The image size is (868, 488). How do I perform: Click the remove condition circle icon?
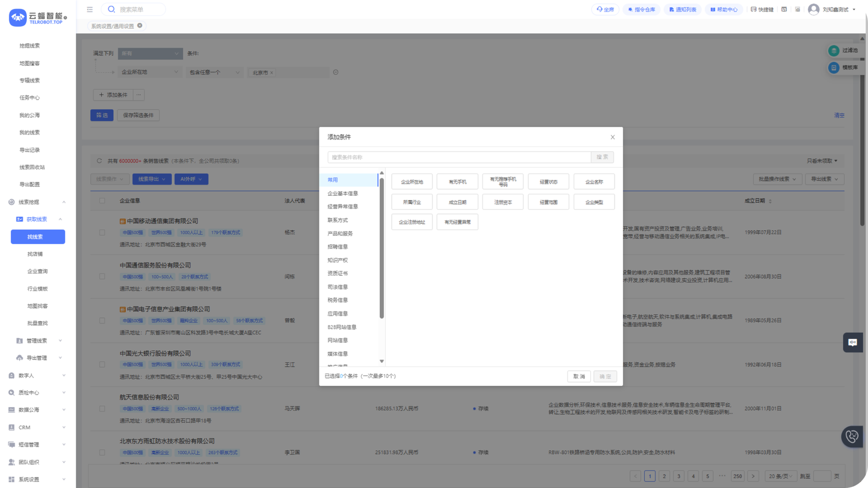click(335, 72)
